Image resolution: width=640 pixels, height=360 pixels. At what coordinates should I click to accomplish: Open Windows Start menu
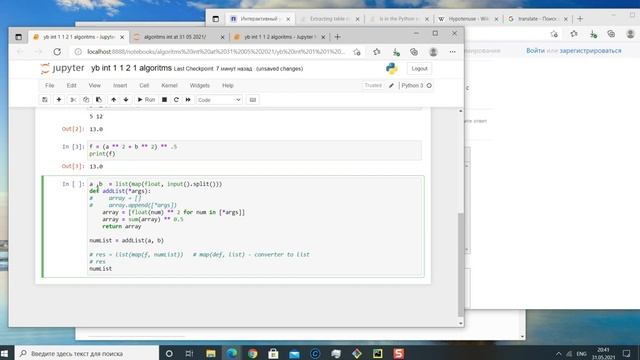(4, 353)
